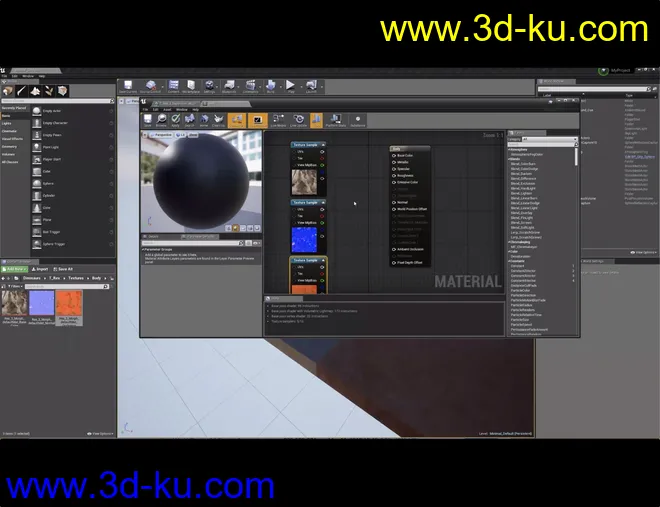Click the Home icon in material editor toolbar
Image resolution: width=660 pixels, height=507 pixels.
[204, 120]
